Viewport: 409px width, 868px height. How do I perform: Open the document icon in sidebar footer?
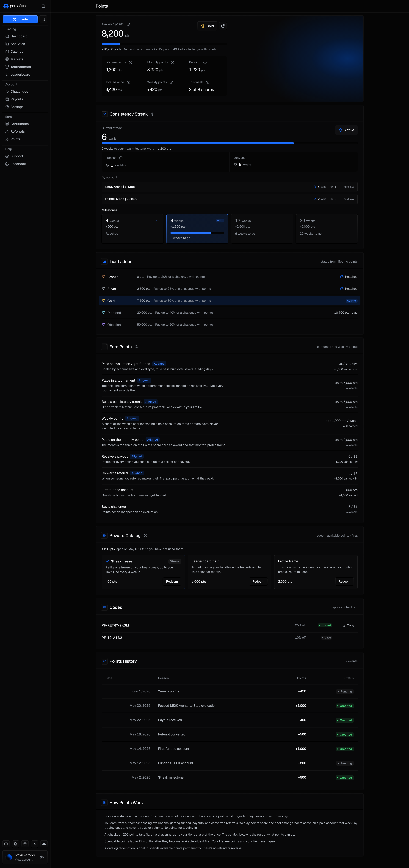coord(15,844)
